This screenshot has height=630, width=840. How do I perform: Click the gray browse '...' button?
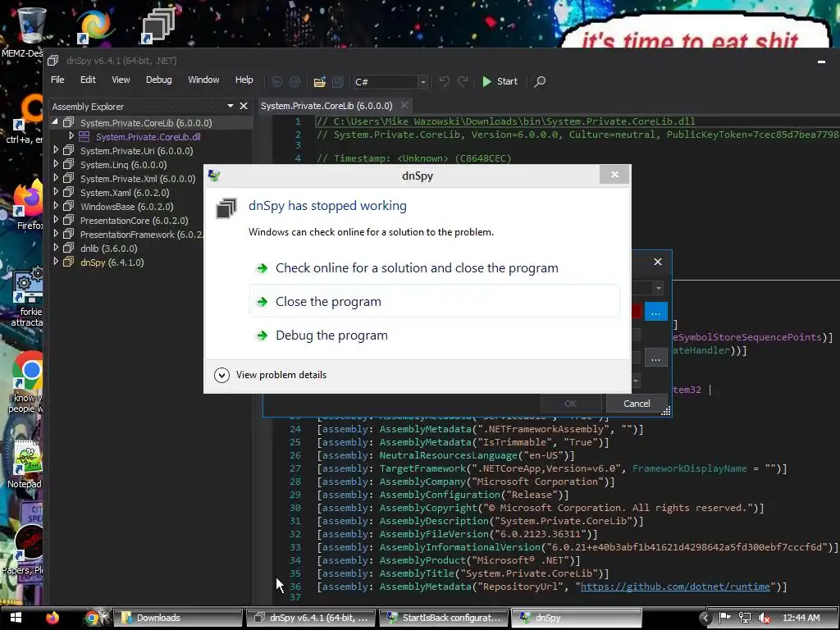click(655, 358)
